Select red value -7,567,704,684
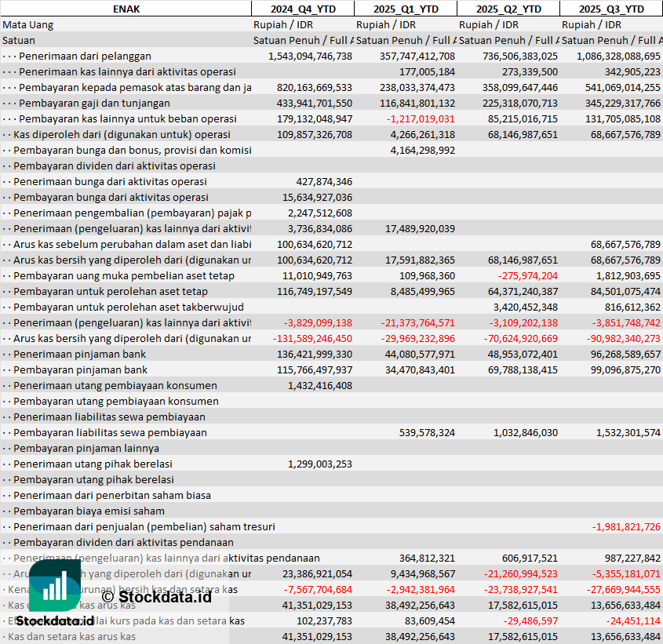Viewport: 663px width, 644px height. tap(318, 589)
